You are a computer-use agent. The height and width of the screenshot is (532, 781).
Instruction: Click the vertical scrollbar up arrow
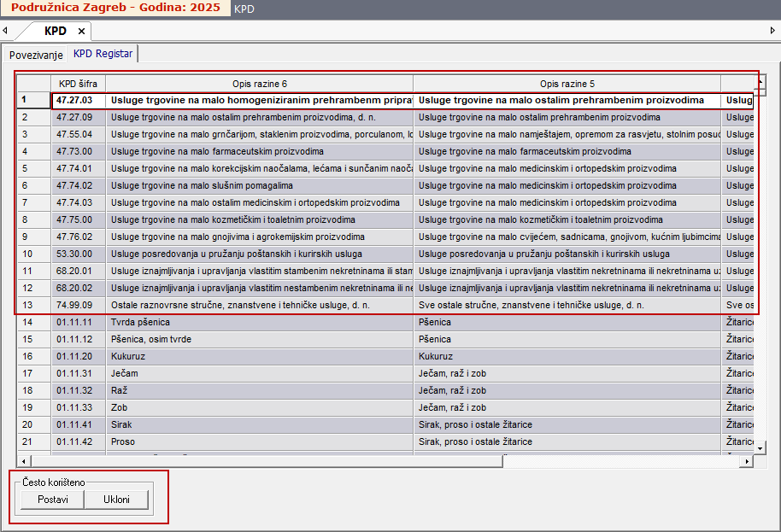coord(760,80)
